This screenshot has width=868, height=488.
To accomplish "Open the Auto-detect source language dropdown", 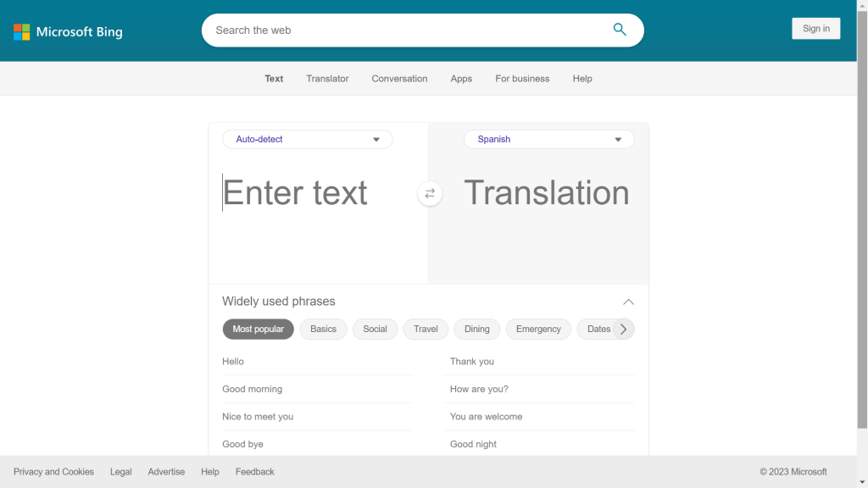I will [x=307, y=140].
